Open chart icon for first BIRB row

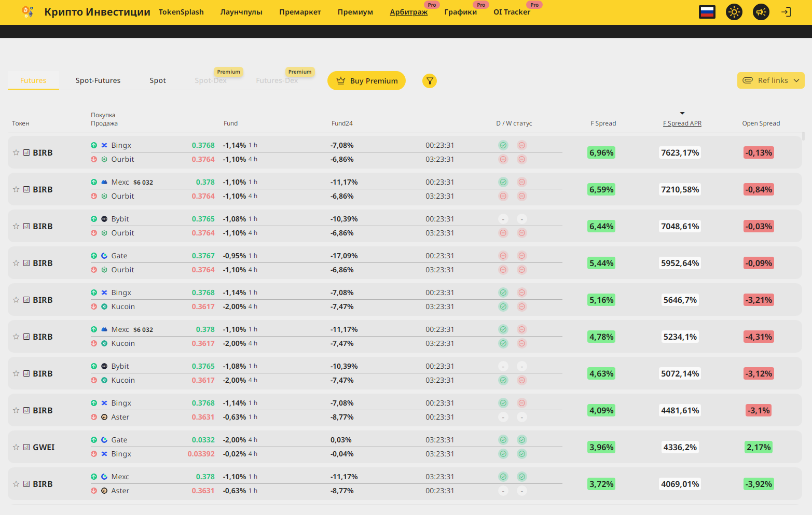(26, 152)
